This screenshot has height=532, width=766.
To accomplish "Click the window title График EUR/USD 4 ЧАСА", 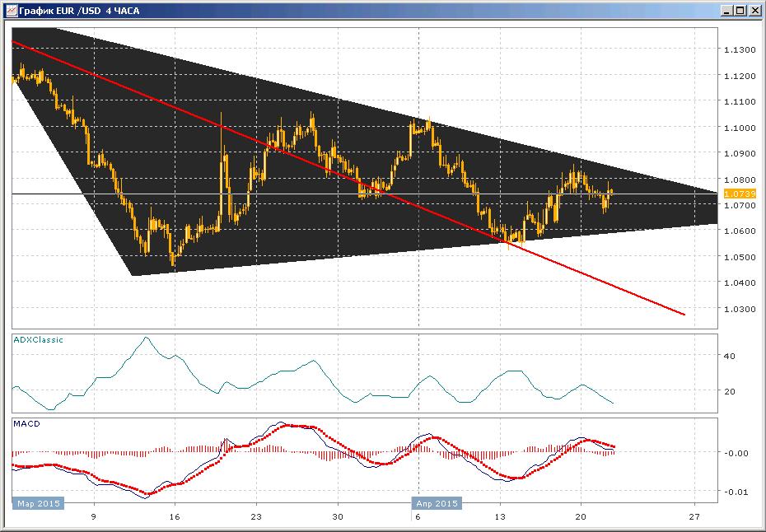I will point(79,10).
